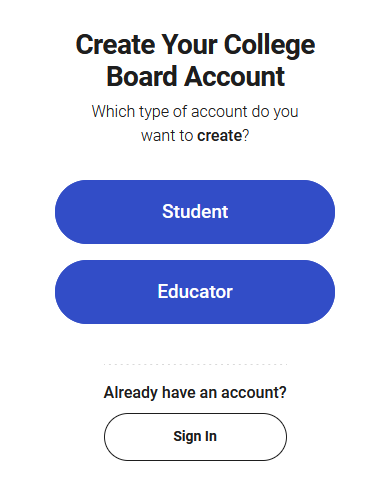Click the bold word "create" in subtitle
Viewport: 378px width, 485px height.
[219, 136]
